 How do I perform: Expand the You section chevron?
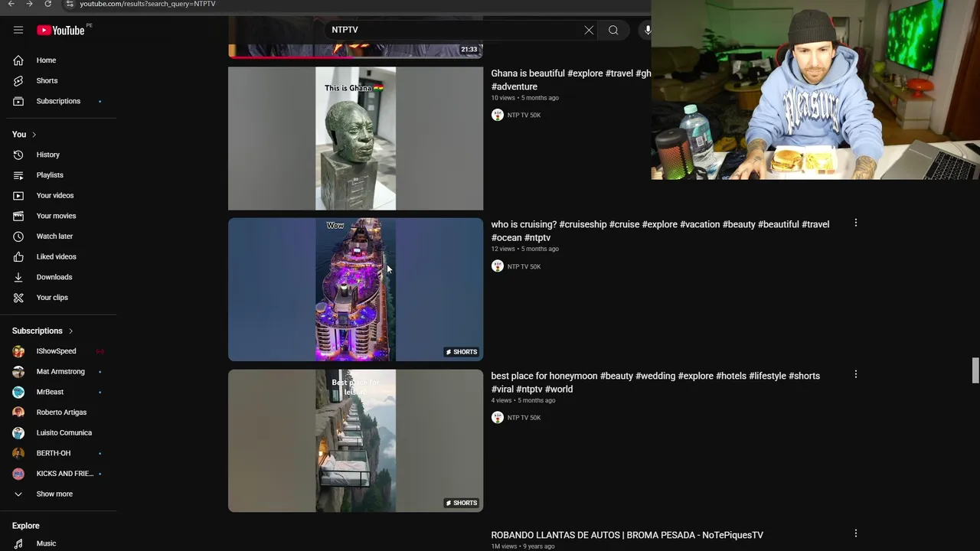[x=34, y=135]
